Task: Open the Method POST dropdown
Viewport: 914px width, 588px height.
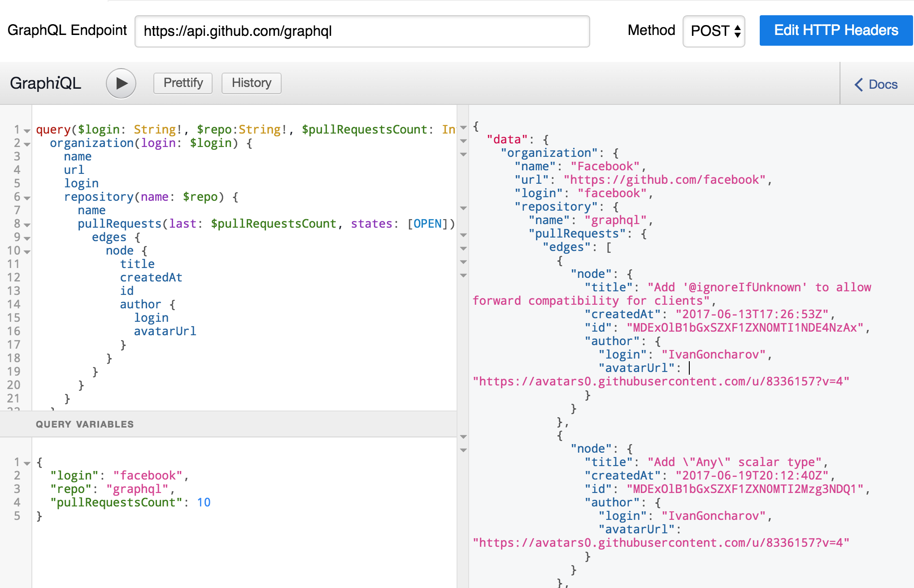Action: tap(714, 31)
